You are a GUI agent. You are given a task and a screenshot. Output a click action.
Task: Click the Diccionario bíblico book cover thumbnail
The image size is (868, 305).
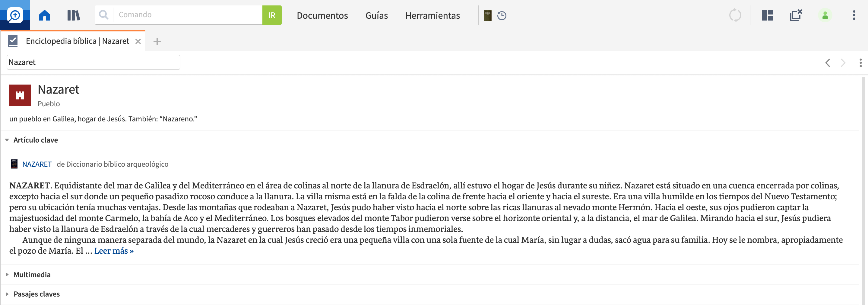tap(14, 164)
